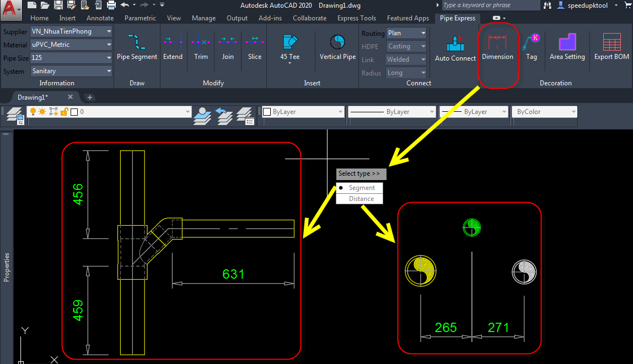This screenshot has height=364, width=633.
Task: Open the Express Tools ribbon tab
Action: click(x=356, y=18)
